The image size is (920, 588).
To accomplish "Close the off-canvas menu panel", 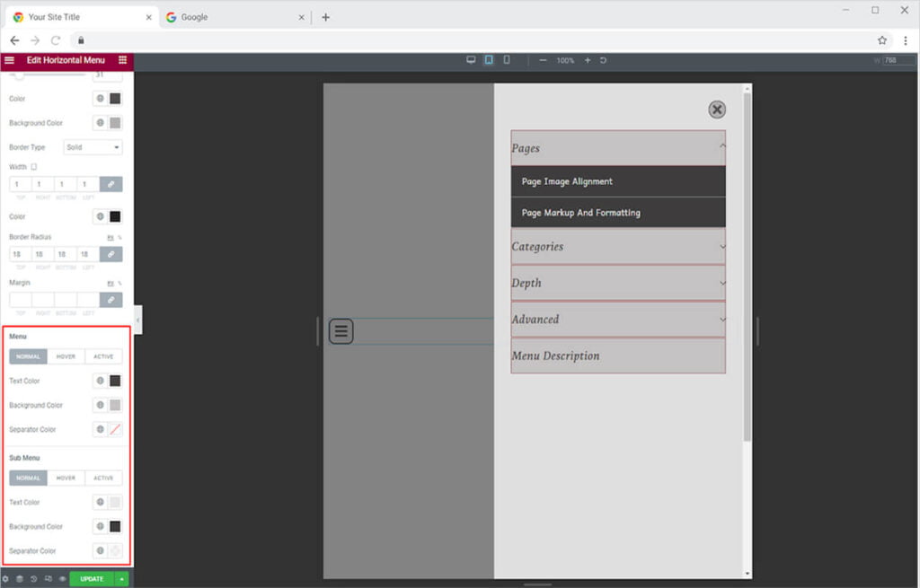I will coord(716,110).
